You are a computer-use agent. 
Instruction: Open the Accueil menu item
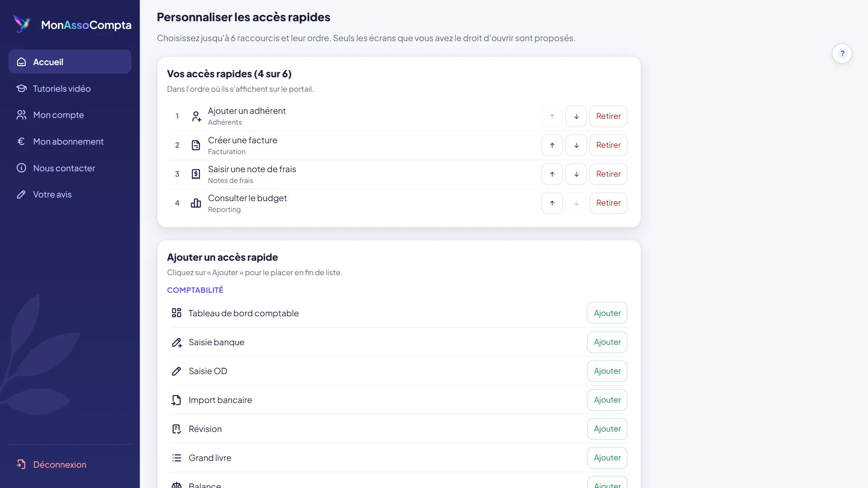(70, 62)
